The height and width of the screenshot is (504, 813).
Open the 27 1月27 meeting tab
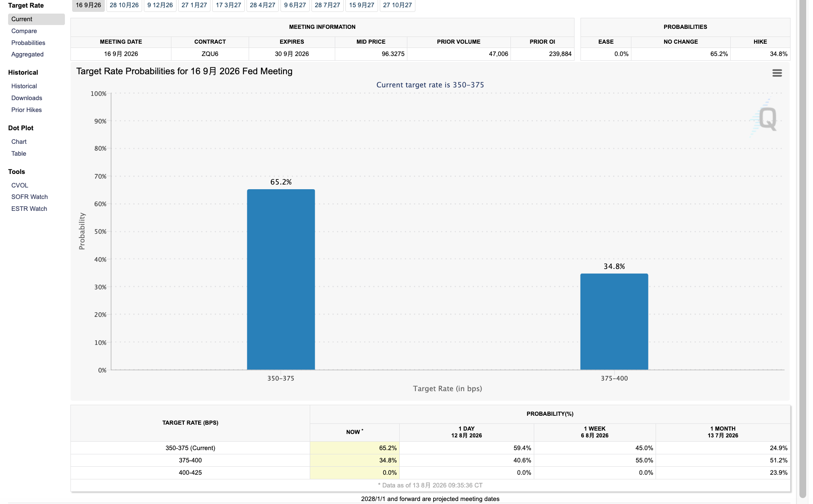[194, 5]
